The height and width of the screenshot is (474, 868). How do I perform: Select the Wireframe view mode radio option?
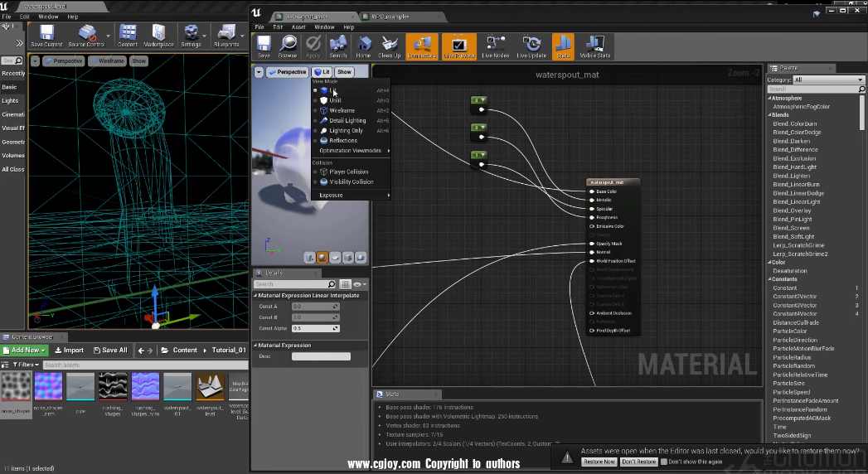(x=342, y=110)
